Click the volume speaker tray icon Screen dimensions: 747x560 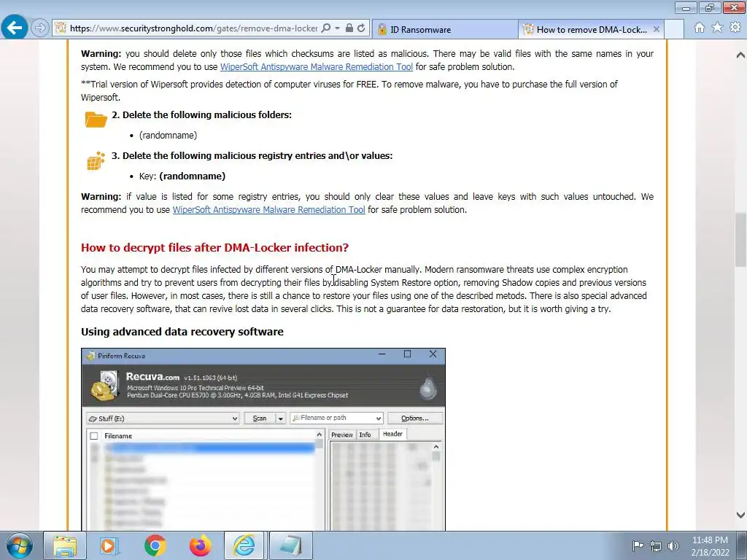click(673, 545)
